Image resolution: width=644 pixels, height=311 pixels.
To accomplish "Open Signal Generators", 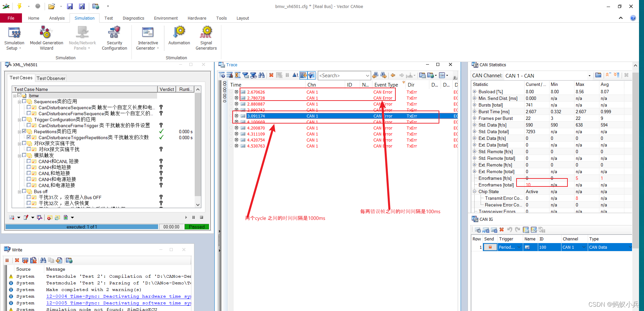I will tap(206, 38).
